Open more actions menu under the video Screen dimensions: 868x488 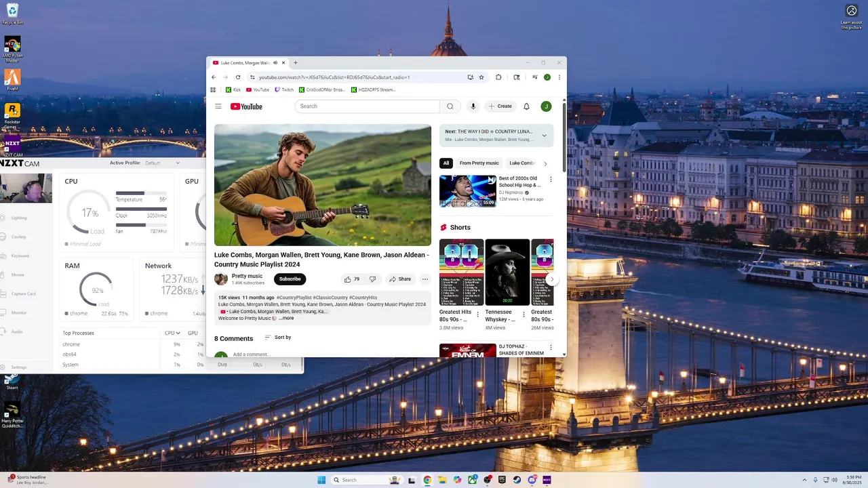(425, 279)
